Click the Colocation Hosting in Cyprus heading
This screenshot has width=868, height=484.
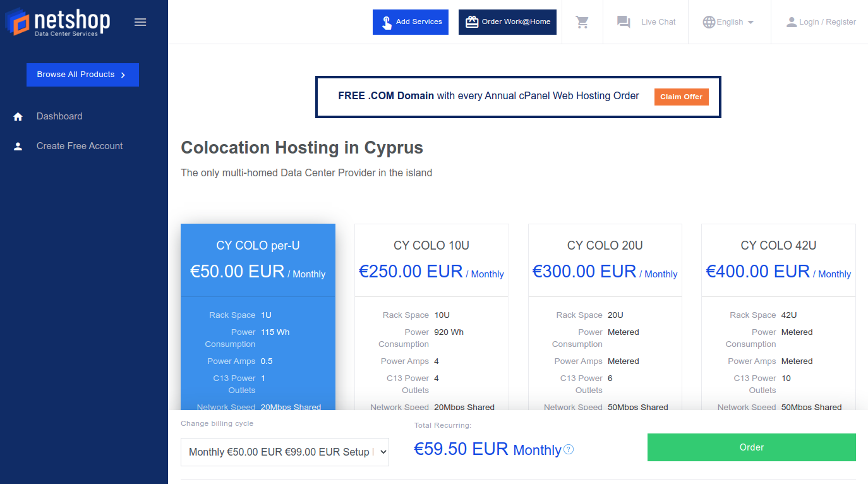pos(302,148)
